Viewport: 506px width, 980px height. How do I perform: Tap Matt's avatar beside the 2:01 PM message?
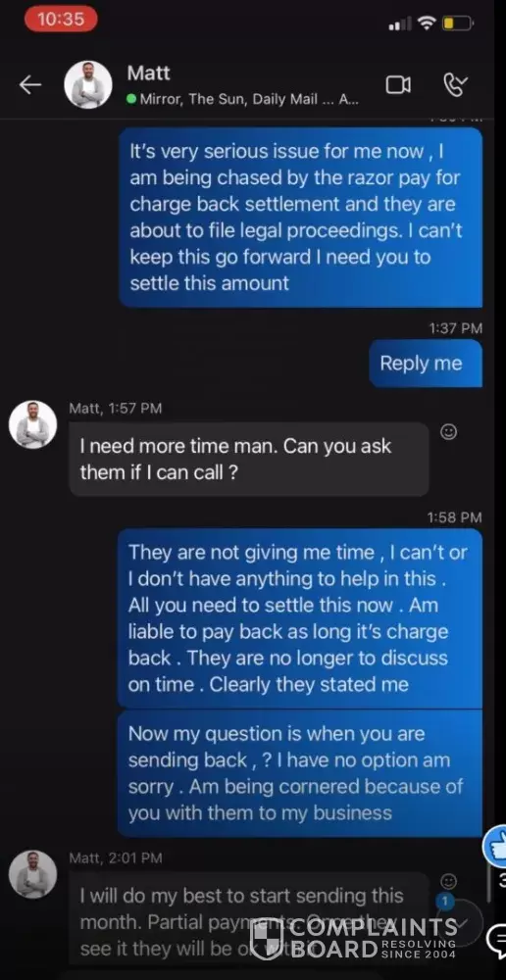pyautogui.click(x=32, y=874)
